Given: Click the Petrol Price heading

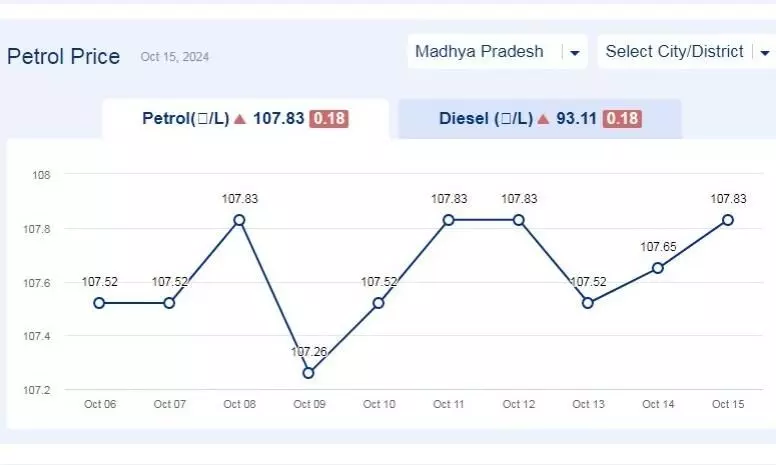Looking at the screenshot, I should click(x=63, y=56).
